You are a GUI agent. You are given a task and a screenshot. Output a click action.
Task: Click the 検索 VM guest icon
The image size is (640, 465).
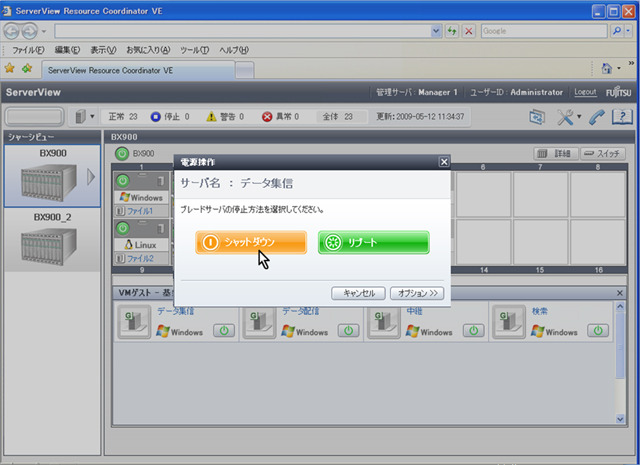pyautogui.click(x=509, y=322)
